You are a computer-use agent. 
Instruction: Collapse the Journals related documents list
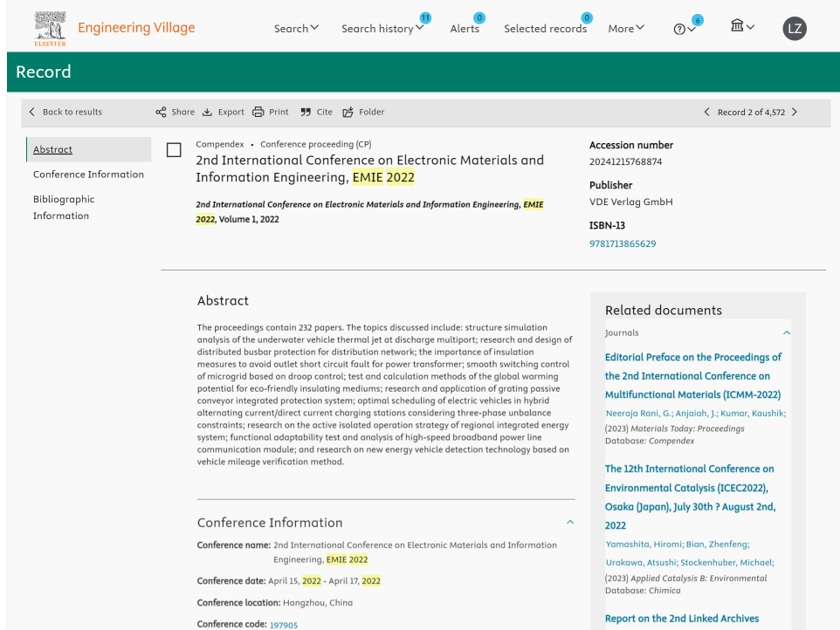click(x=787, y=332)
